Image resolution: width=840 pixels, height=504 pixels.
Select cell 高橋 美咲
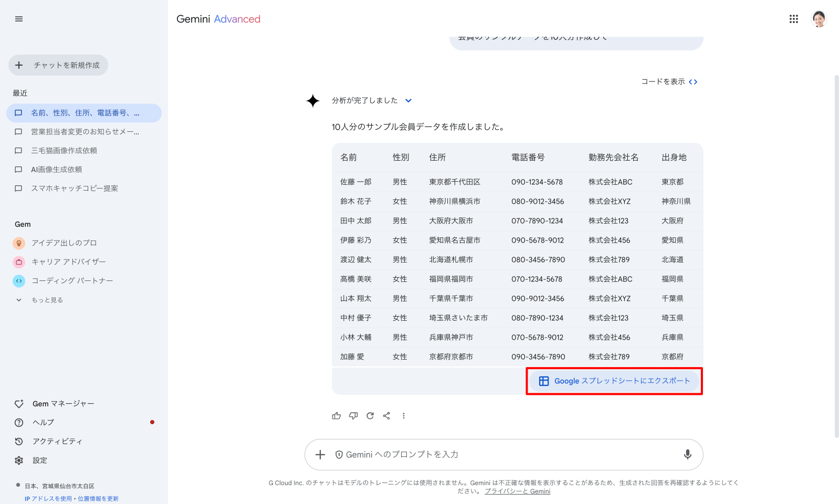tap(356, 279)
